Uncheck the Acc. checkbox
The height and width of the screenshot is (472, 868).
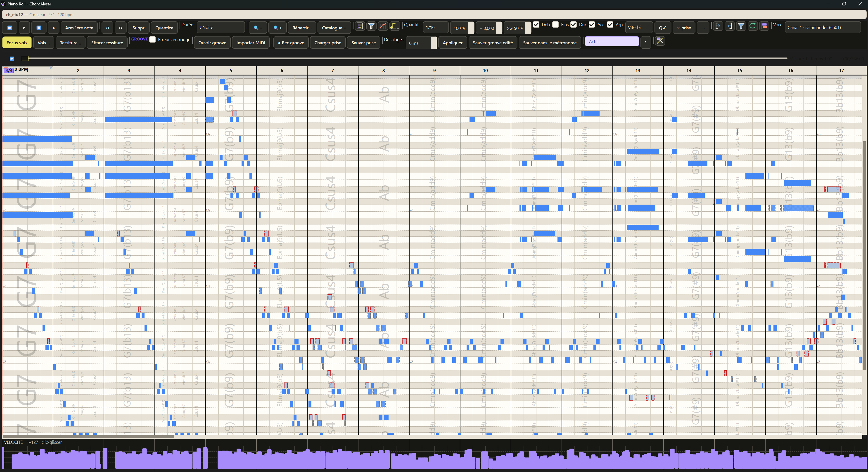(592, 25)
